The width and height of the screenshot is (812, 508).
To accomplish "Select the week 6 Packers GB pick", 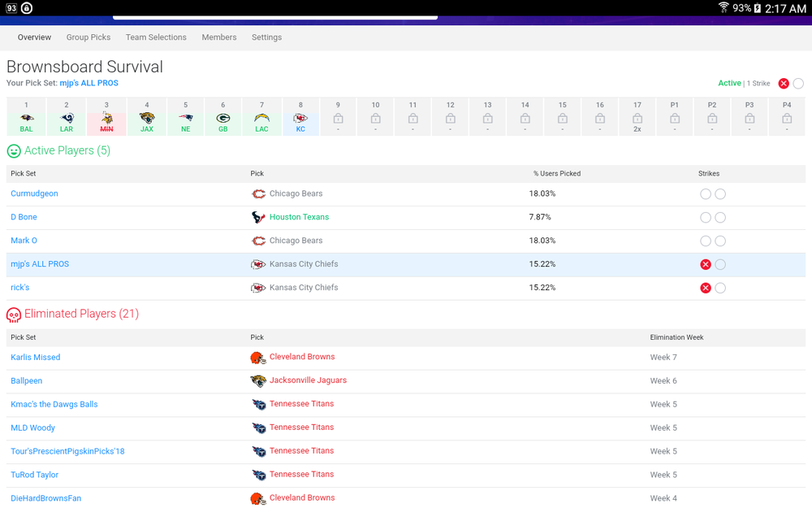I will [x=223, y=117].
